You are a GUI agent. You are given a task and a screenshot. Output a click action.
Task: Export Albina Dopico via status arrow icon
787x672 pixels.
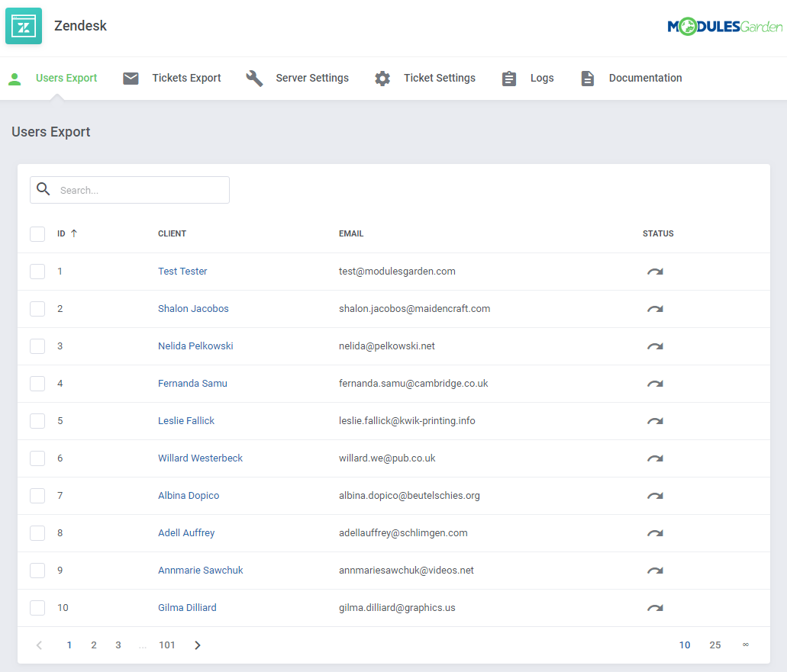click(655, 496)
